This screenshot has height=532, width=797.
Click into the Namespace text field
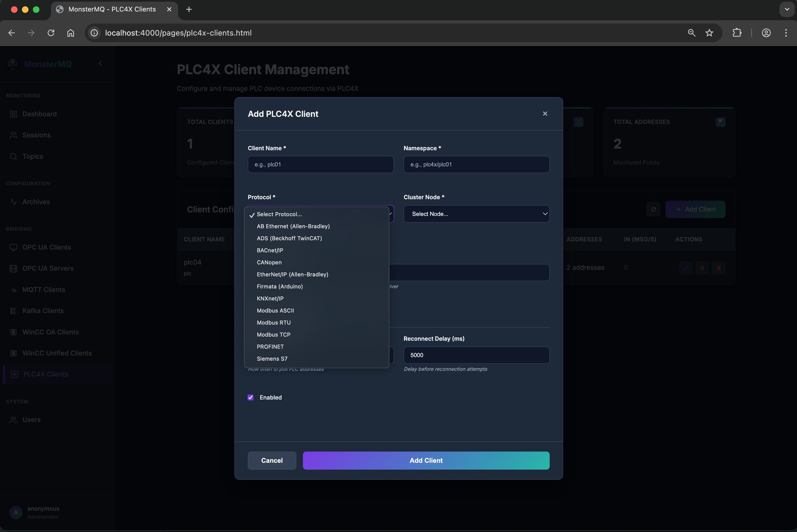point(476,164)
